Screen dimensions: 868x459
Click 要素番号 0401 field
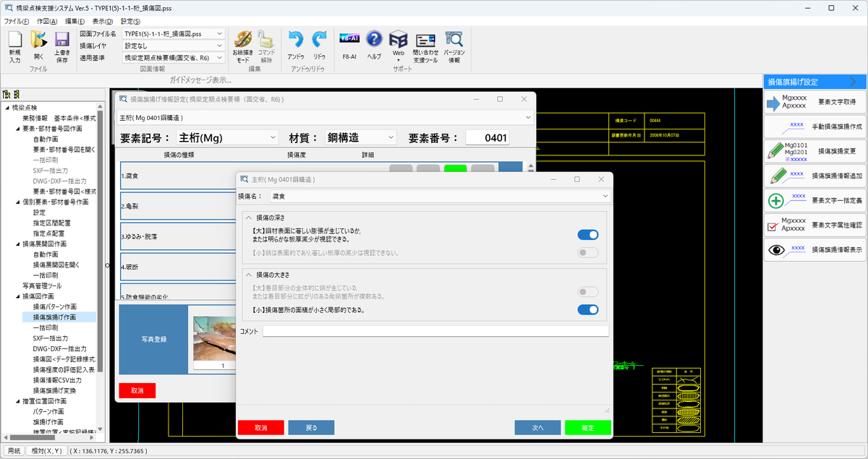[x=487, y=137]
